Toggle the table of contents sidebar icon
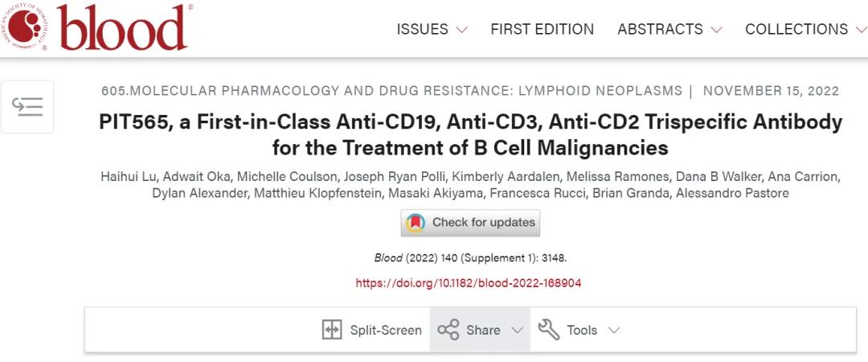Screen dimensions: 868x362 (x=27, y=106)
